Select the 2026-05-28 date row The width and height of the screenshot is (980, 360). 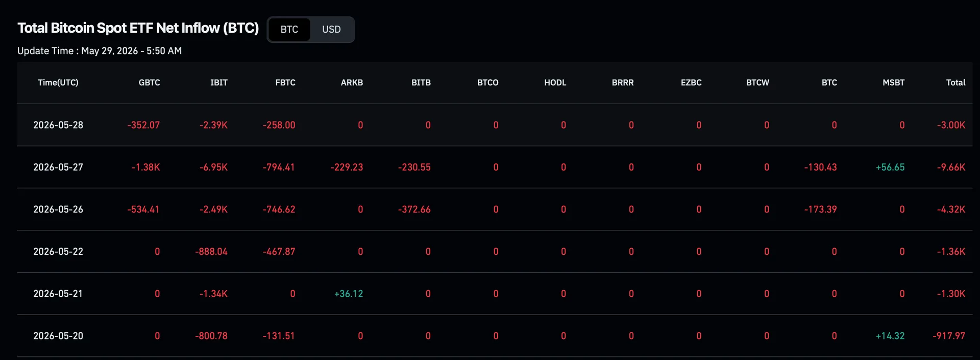(x=495, y=125)
